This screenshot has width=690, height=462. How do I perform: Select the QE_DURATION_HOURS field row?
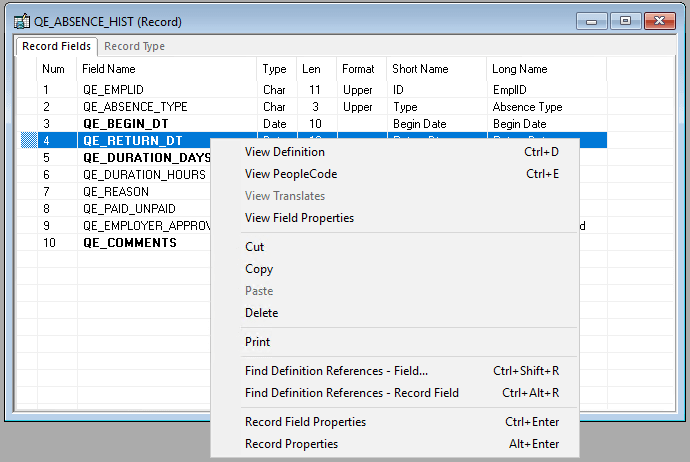pos(144,175)
